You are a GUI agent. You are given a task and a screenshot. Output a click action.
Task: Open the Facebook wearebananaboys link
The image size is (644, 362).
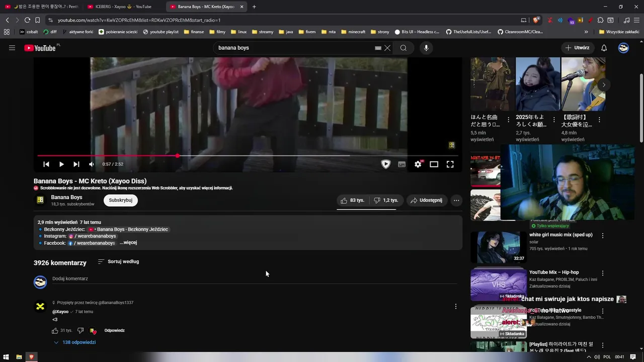point(92,243)
